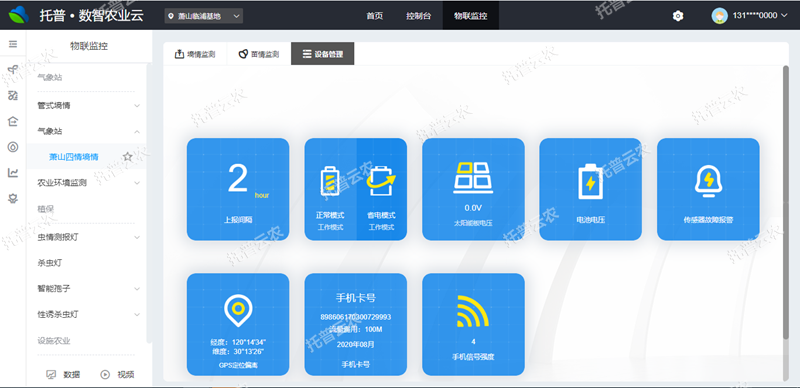The image size is (800, 388).
Task: Click the bug icon in left rail
Action: pos(13,199)
